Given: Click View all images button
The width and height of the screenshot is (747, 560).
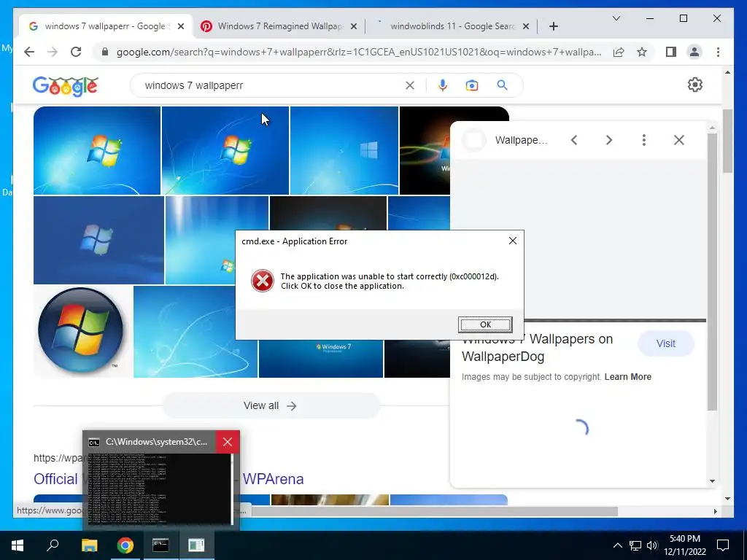Looking at the screenshot, I should 271,405.
